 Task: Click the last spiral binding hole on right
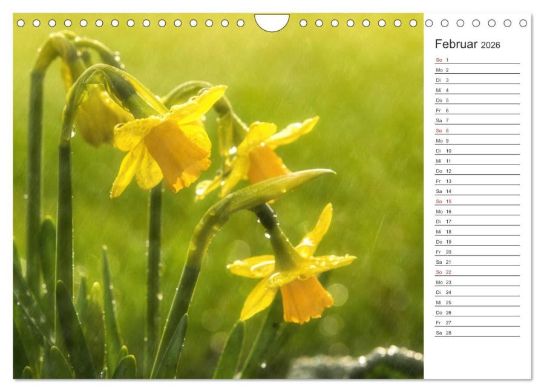pyautogui.click(x=523, y=23)
